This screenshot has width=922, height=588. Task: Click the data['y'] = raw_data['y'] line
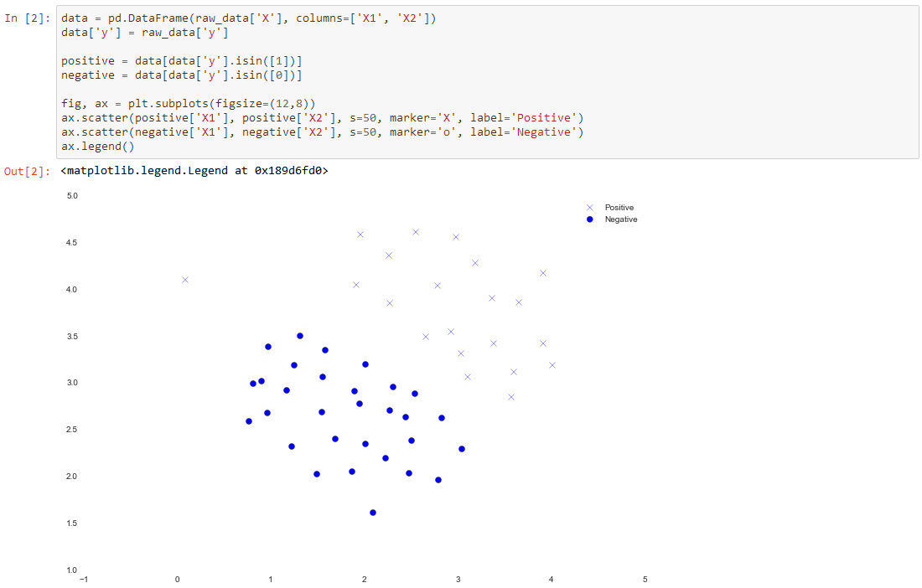(144, 33)
